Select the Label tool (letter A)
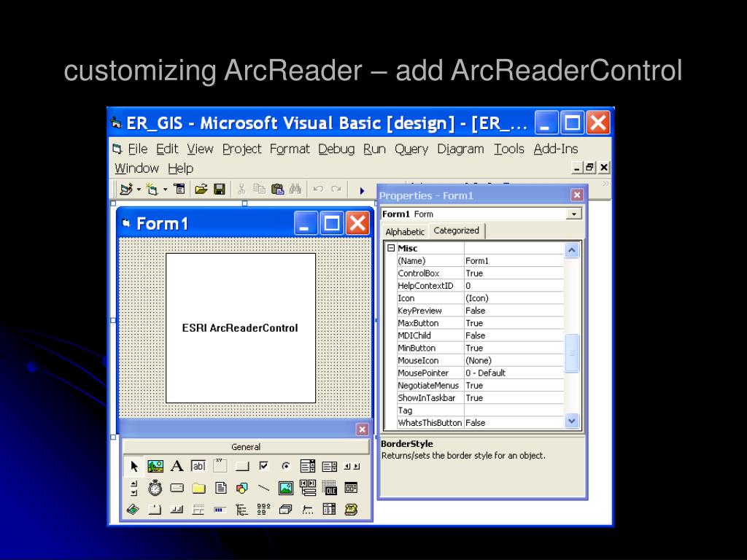Viewport: 747px width, 560px height. [x=177, y=466]
